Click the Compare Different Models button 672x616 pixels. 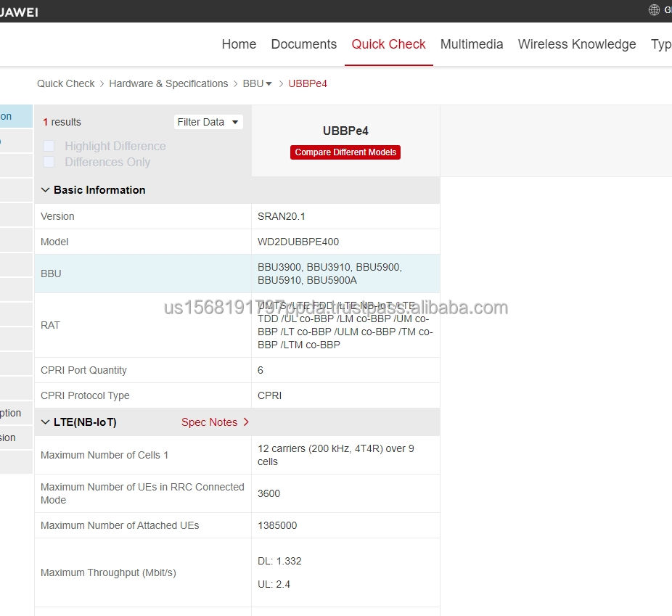(345, 152)
